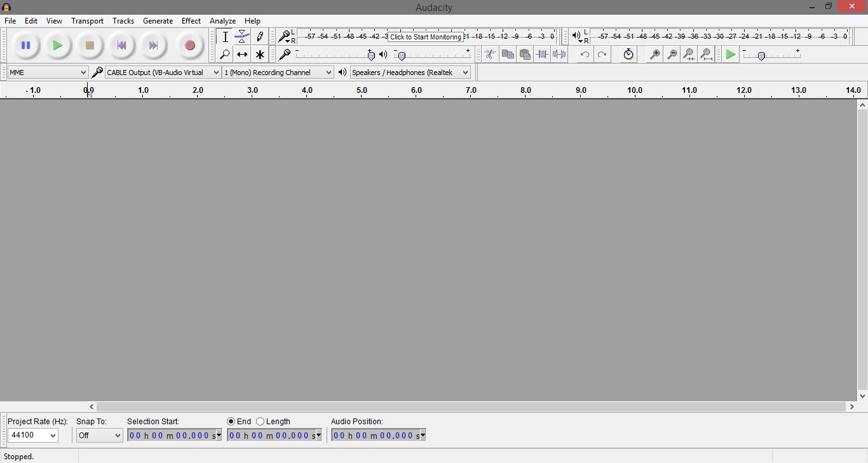The image size is (868, 463).
Task: Open the Edit menu
Action: 31,21
